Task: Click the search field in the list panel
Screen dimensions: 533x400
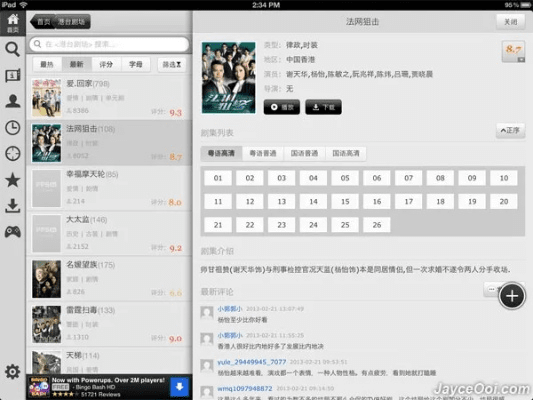Action: point(109,44)
